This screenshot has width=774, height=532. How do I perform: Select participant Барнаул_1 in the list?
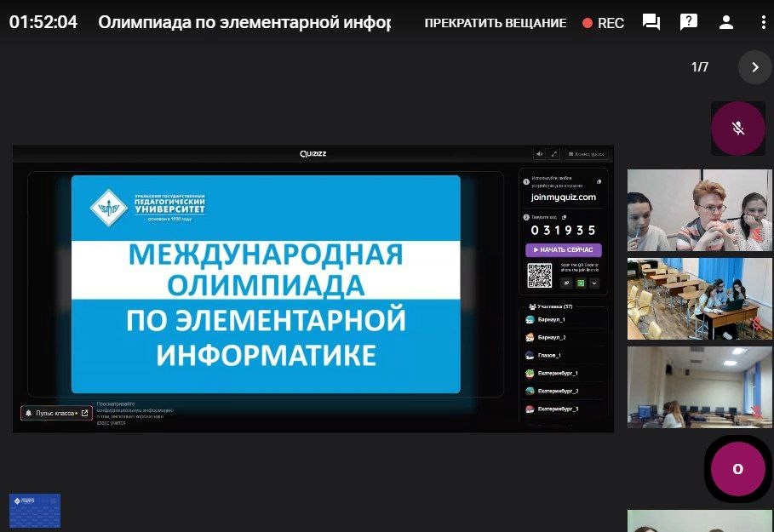(x=552, y=319)
